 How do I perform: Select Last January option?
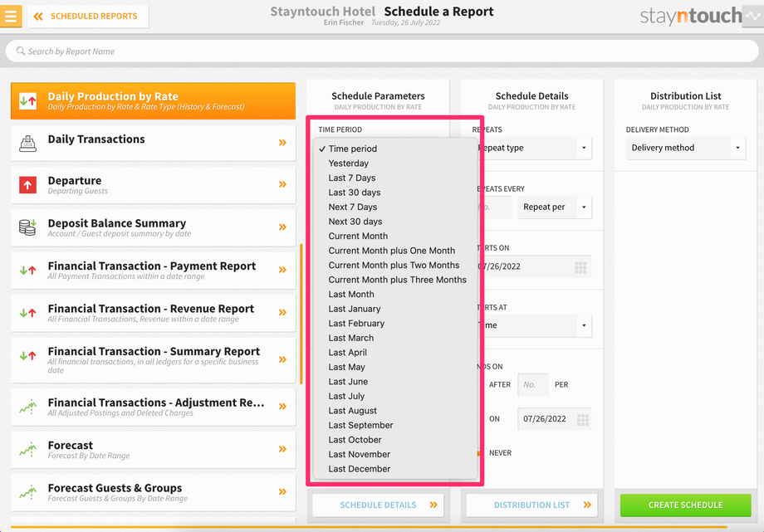tap(395, 309)
